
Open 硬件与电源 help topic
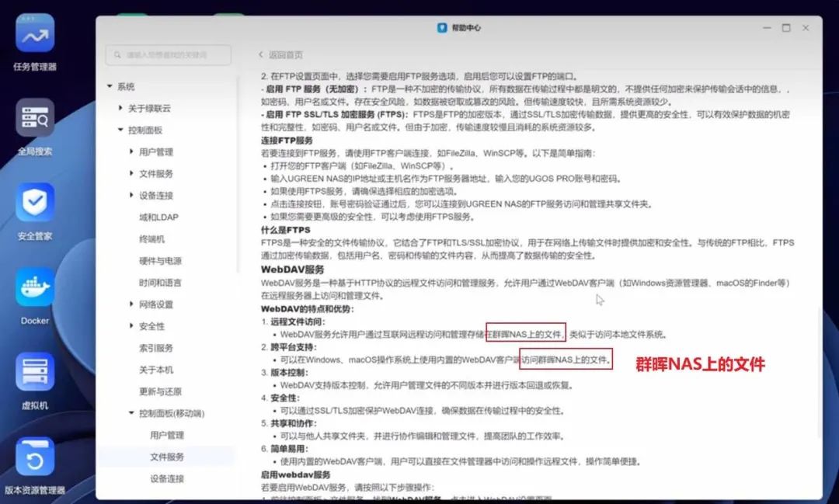(160, 261)
